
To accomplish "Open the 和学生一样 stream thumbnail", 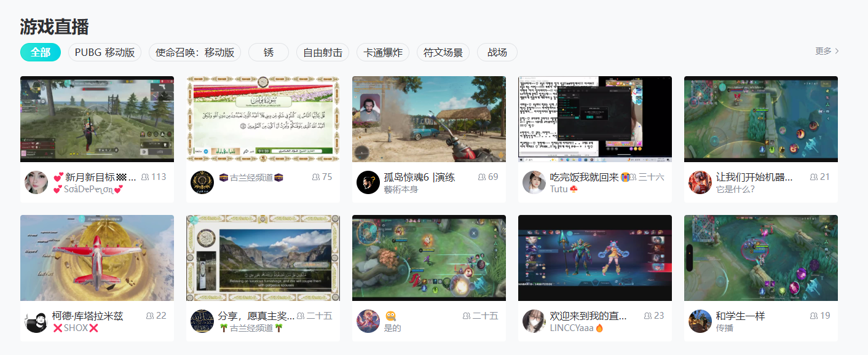I will 761,258.
